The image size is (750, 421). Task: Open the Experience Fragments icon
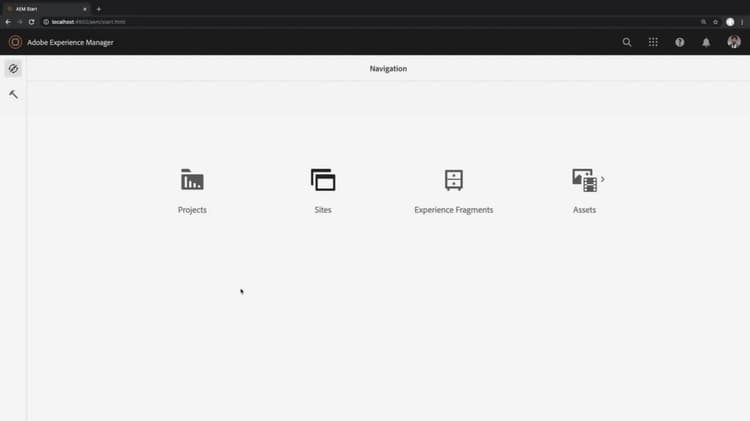tap(453, 180)
